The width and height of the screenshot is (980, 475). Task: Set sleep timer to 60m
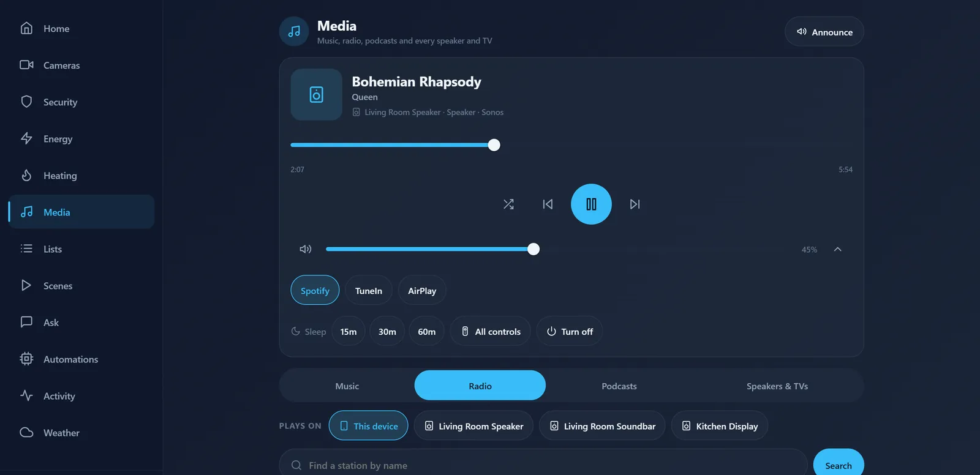pos(427,331)
